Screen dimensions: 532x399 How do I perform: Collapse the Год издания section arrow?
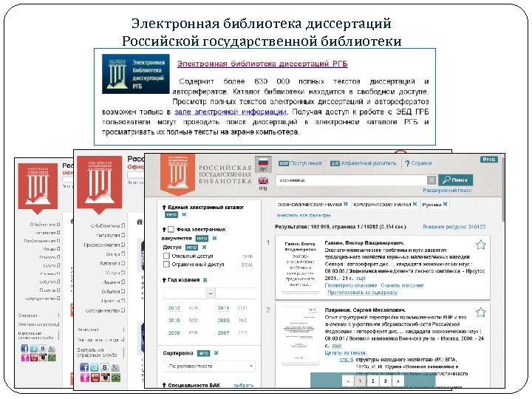164,280
